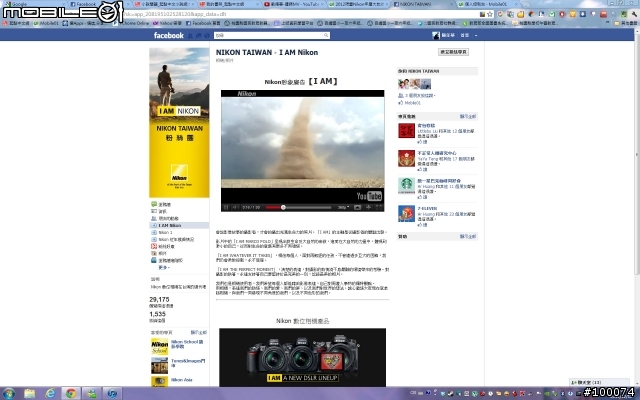Click the YouTube logo on the video
Viewport: 640px width, 400px height.
[369, 196]
